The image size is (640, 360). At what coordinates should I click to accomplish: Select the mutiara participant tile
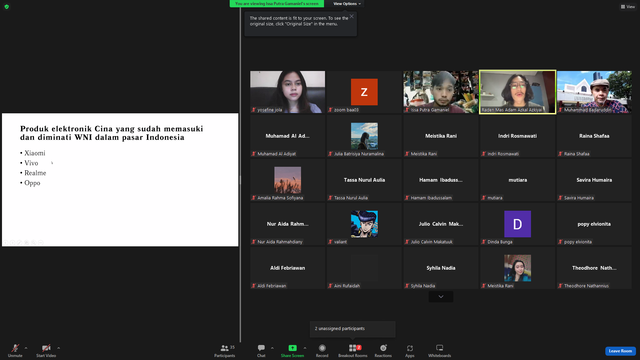coord(518,180)
